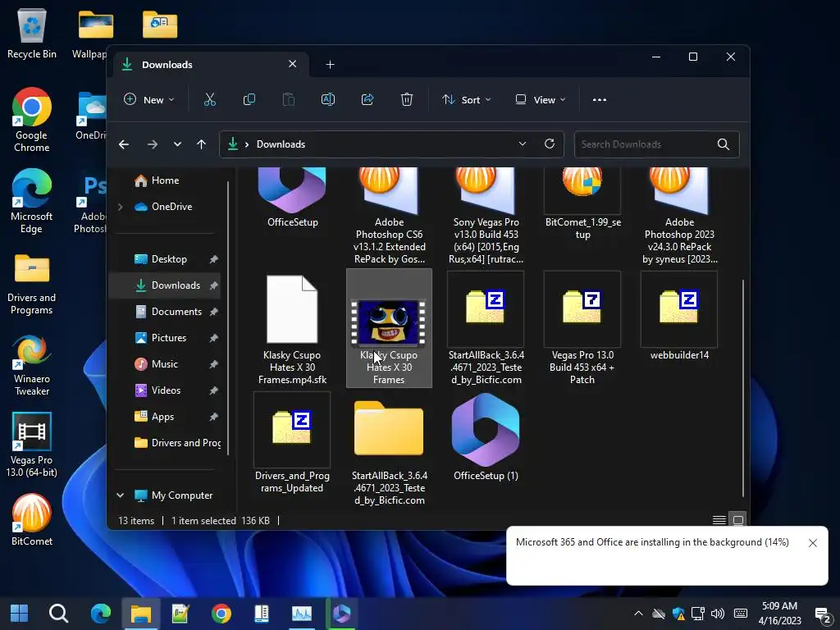
Task: Click the Cut scissors icon in toolbar
Action: pos(209,99)
